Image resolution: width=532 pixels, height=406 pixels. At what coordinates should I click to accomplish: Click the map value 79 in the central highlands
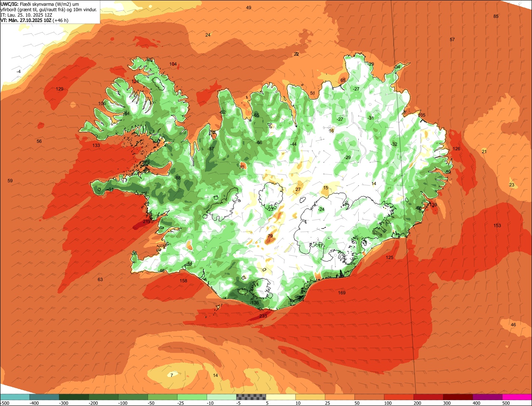[x=270, y=236]
